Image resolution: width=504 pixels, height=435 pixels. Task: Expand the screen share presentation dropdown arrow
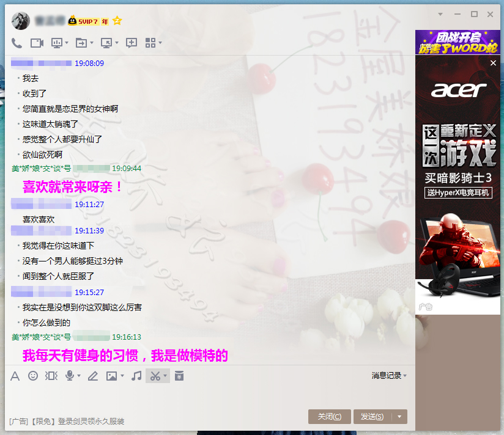point(67,43)
